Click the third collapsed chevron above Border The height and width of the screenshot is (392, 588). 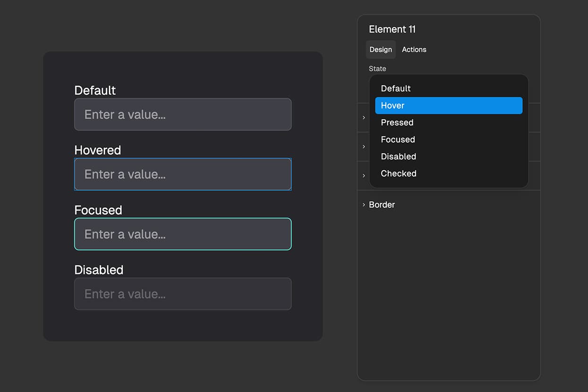(363, 175)
